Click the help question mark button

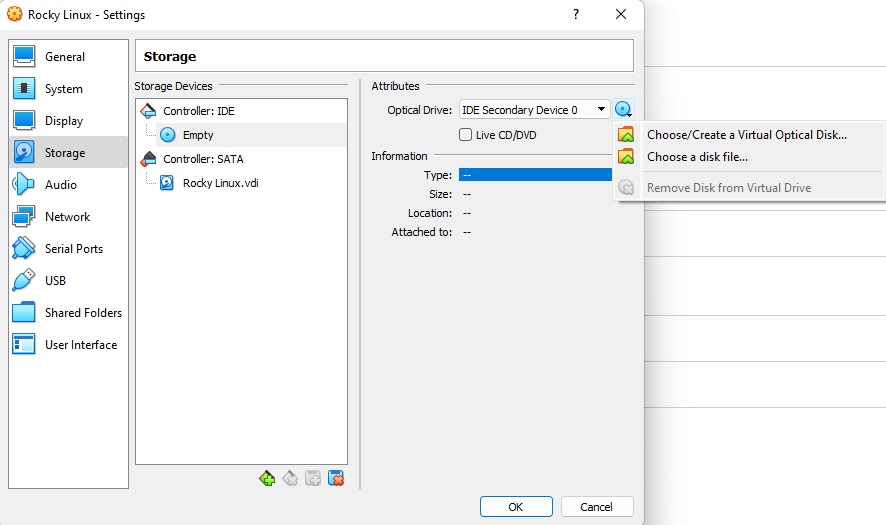pos(576,14)
